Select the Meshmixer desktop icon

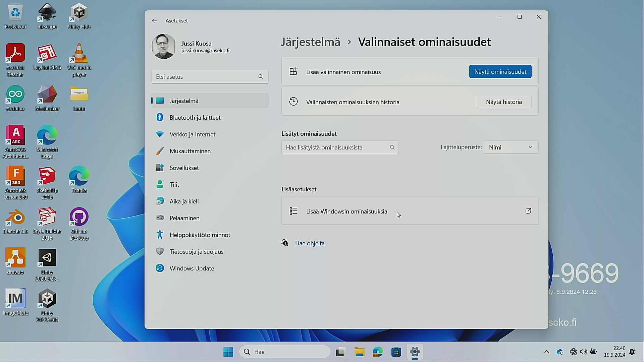tap(47, 98)
